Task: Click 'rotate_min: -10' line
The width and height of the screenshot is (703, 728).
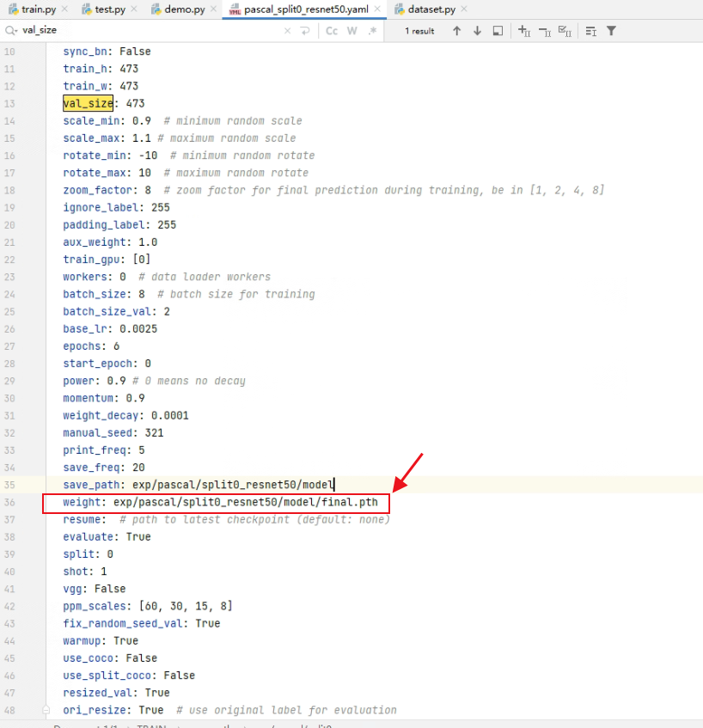Action: click(110, 156)
